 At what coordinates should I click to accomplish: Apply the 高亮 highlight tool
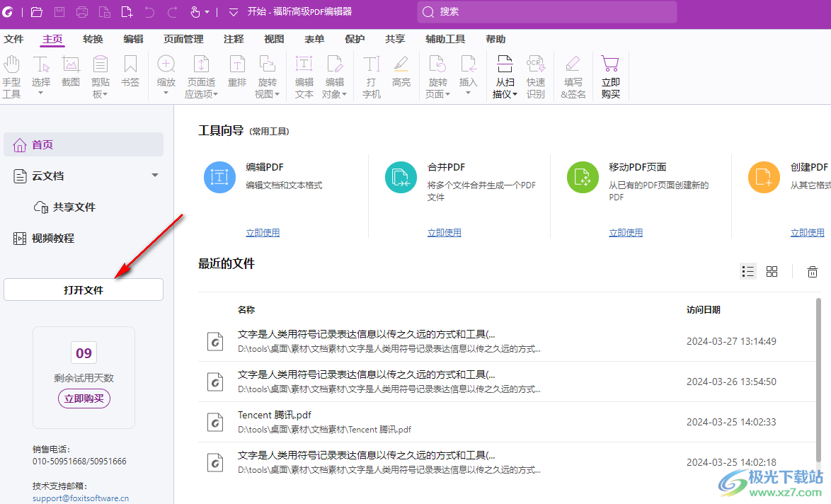(401, 74)
